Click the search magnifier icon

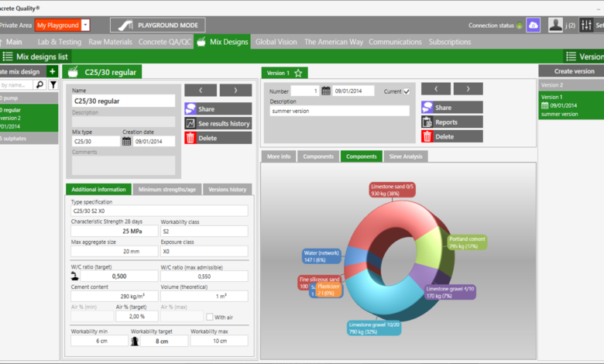coord(39,84)
